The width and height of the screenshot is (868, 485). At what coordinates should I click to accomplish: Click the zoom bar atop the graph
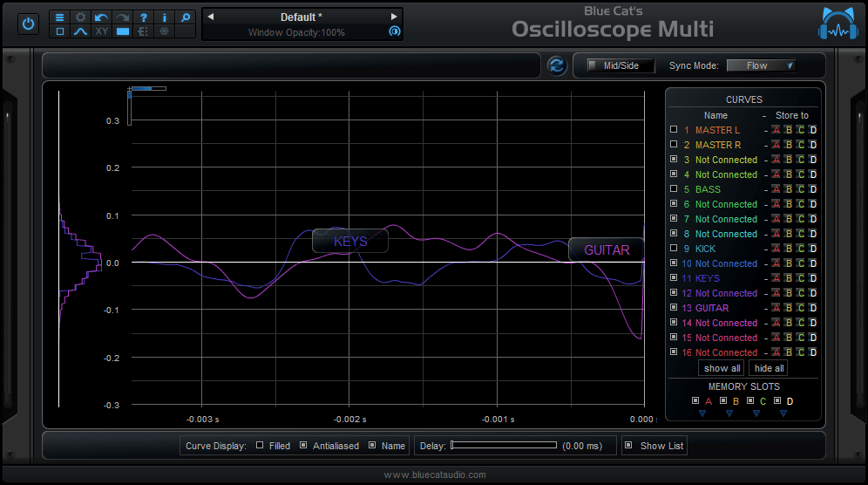click(148, 88)
